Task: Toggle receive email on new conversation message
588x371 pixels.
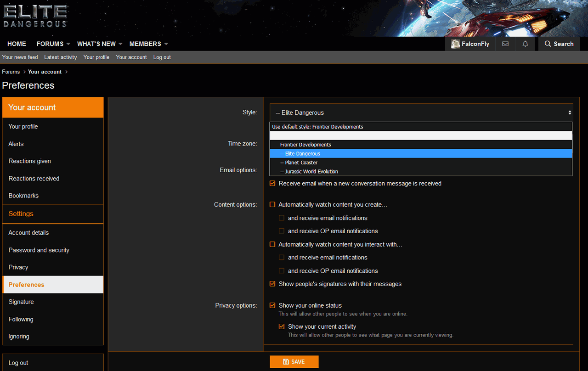Action: click(x=272, y=183)
